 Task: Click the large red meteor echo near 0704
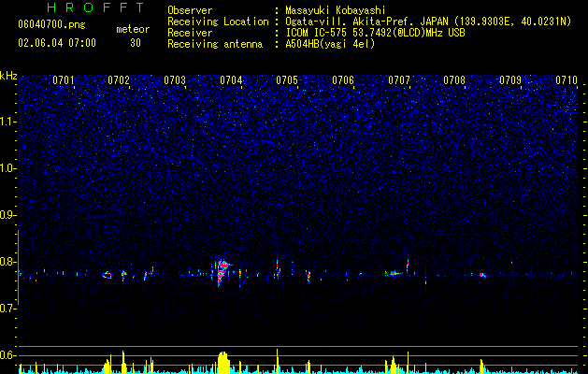tap(222, 272)
